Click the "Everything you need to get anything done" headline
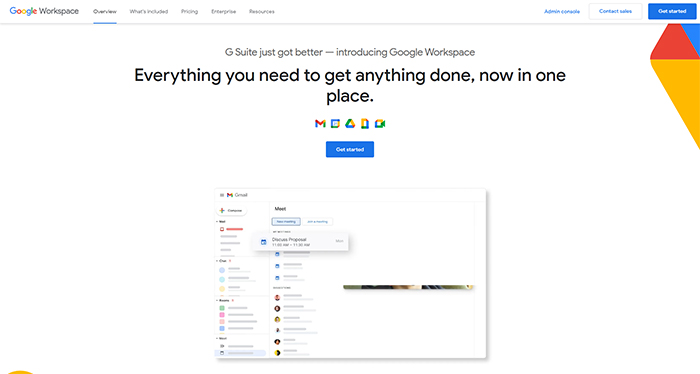Screen dimensions: 700x374 pos(350,85)
